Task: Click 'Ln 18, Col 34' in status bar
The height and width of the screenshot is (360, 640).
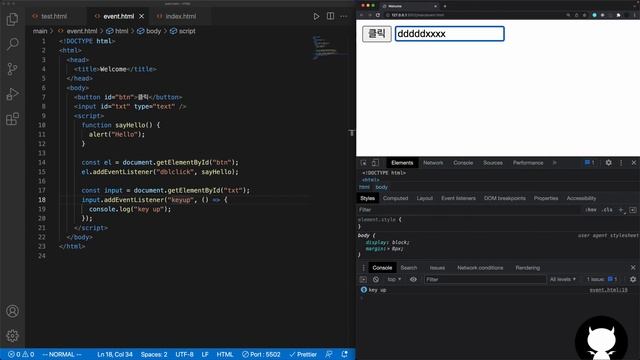Action: pyautogui.click(x=115, y=354)
